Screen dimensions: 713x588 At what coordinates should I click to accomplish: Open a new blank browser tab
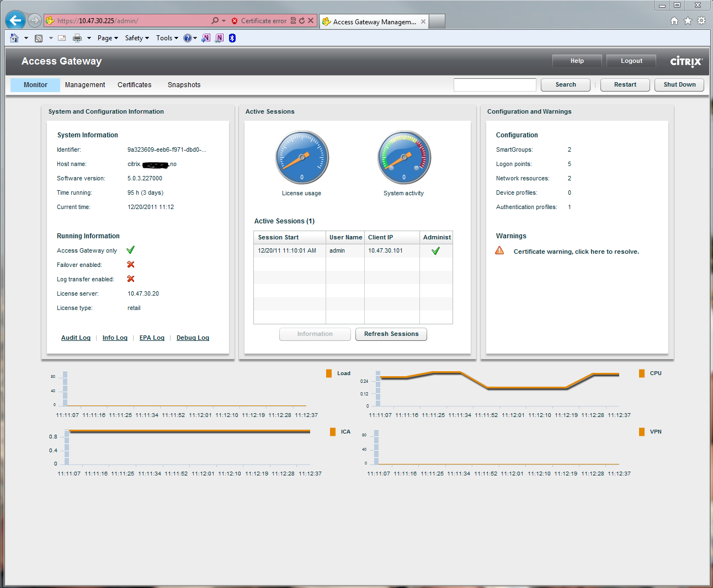[437, 22]
